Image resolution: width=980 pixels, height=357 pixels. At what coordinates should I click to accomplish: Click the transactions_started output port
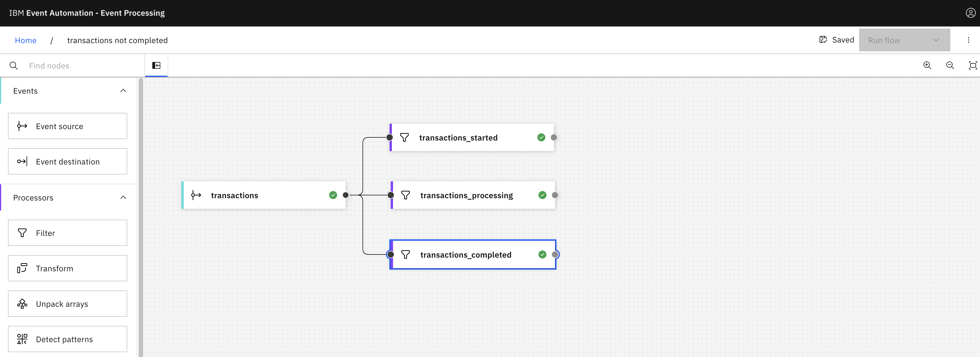tap(554, 138)
